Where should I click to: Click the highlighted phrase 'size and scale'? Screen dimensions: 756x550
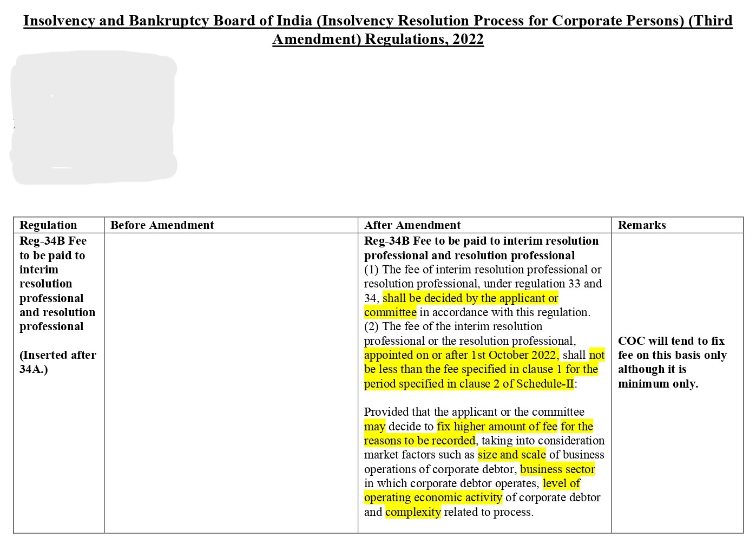(x=512, y=455)
